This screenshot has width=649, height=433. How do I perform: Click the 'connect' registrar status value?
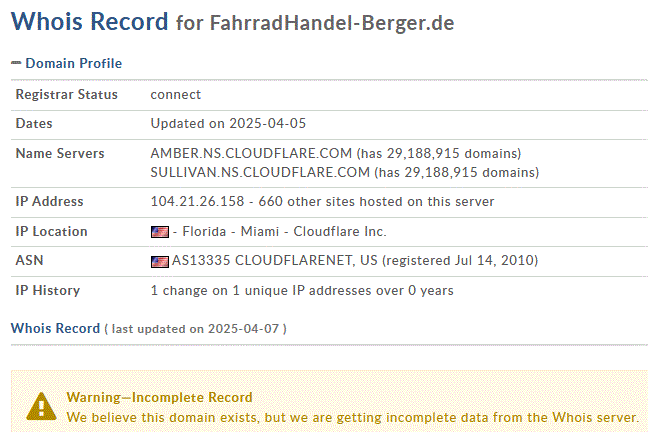[176, 94]
